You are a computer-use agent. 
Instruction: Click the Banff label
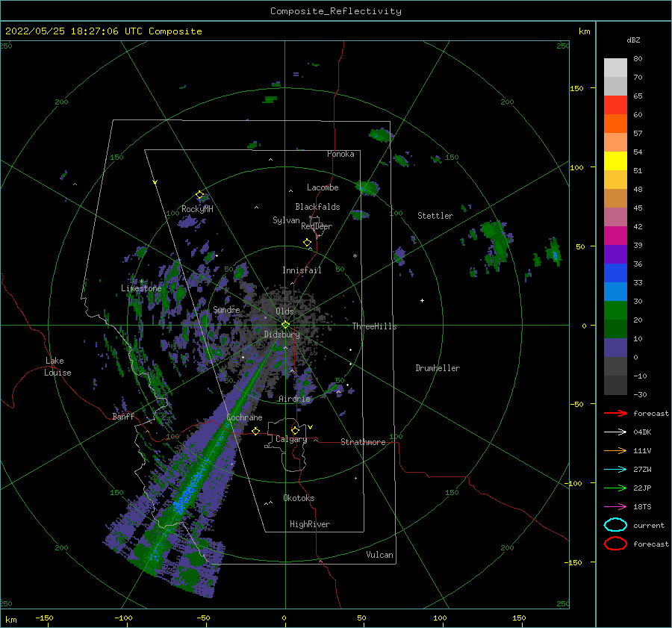pyautogui.click(x=123, y=416)
